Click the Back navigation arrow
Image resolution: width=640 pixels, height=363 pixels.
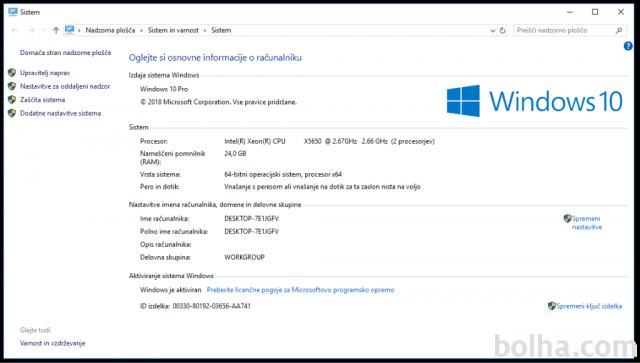pyautogui.click(x=15, y=30)
